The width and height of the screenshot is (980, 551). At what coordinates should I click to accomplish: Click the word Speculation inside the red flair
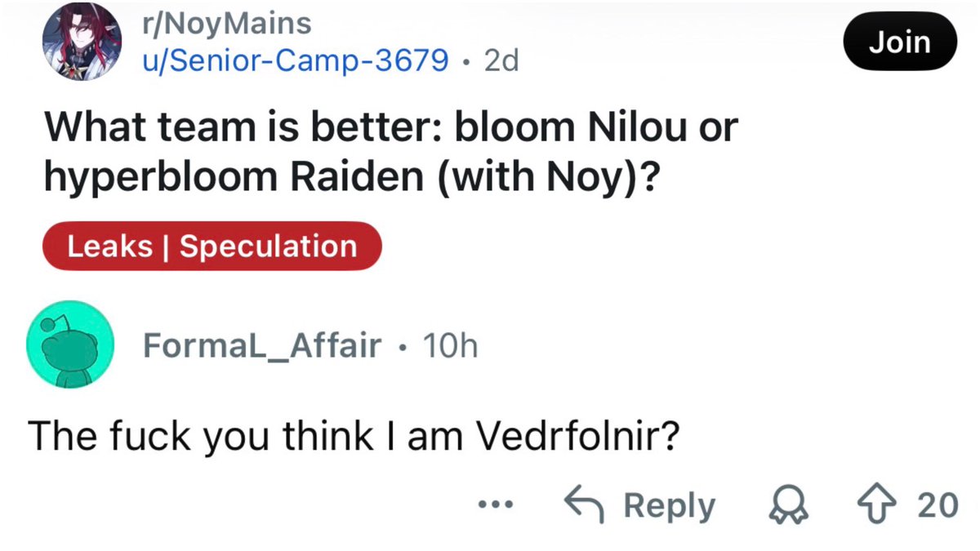point(268,246)
